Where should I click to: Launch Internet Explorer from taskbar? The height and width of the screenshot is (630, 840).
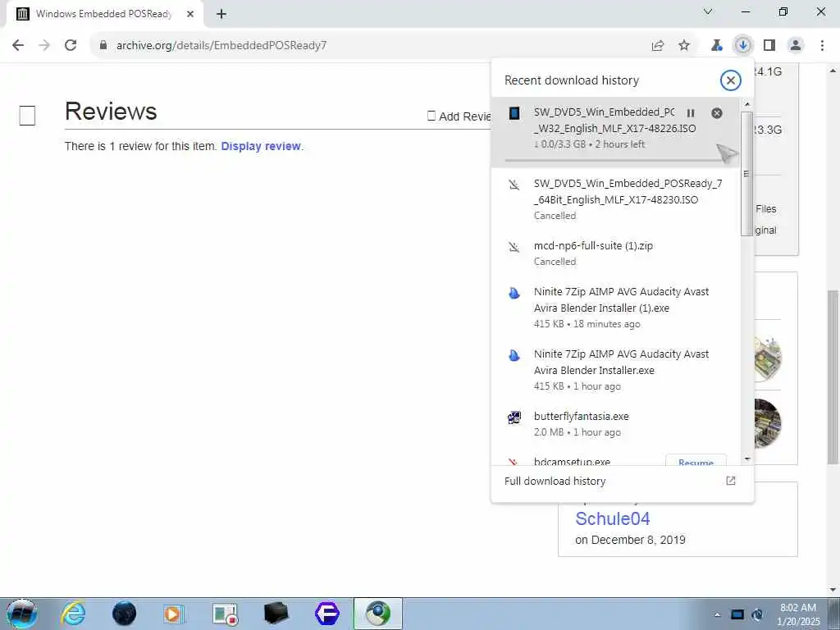click(73, 614)
